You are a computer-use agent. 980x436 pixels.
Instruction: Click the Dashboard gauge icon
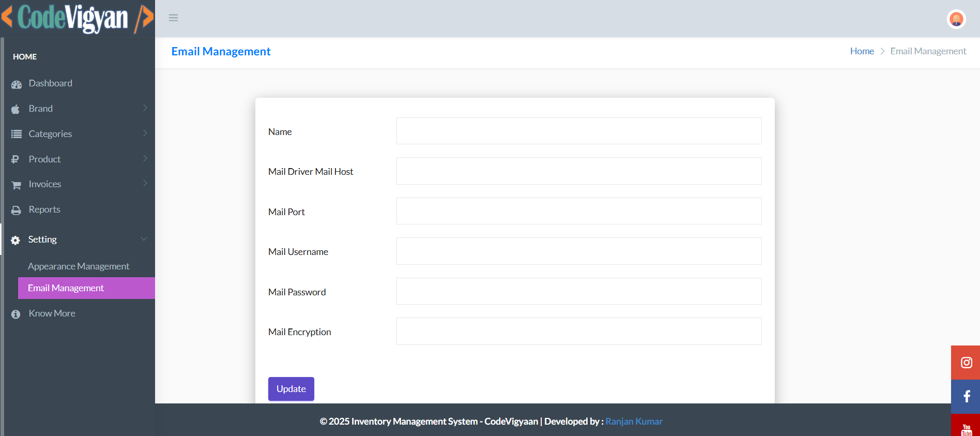click(x=17, y=84)
